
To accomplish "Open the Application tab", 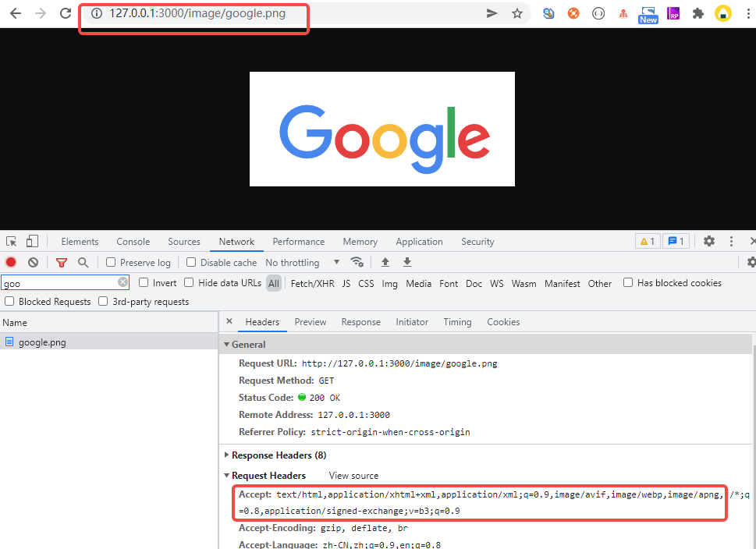I will [419, 242].
